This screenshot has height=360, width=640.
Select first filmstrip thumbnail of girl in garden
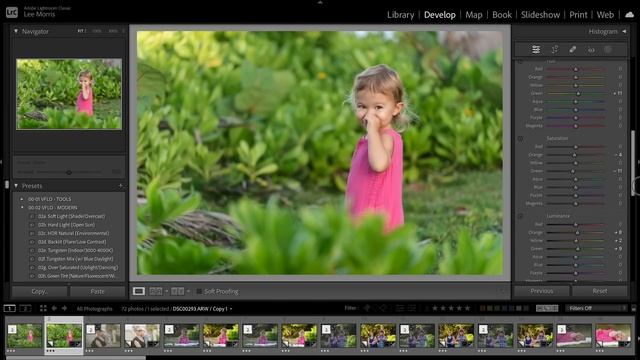(x=24, y=336)
